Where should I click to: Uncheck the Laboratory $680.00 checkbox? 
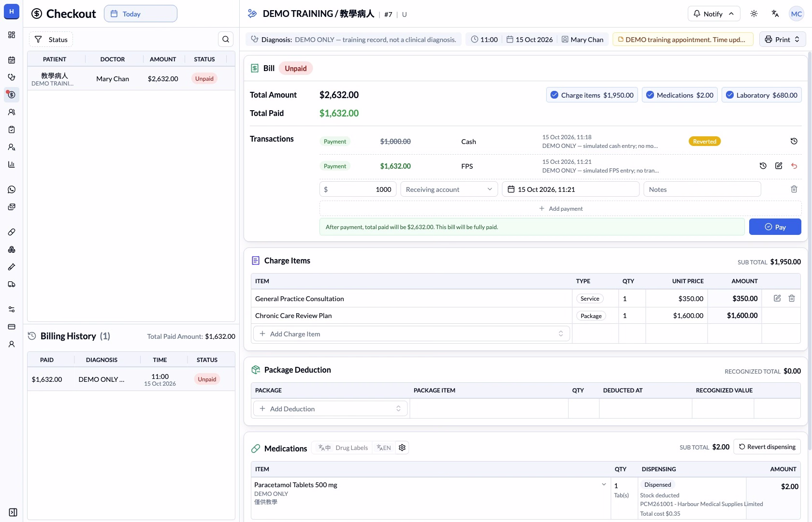[x=730, y=95]
